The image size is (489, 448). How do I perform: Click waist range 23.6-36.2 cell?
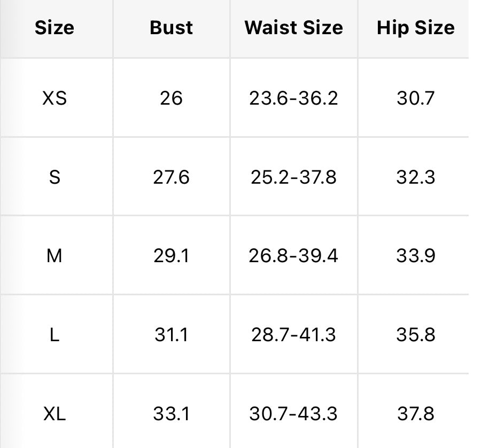294,98
